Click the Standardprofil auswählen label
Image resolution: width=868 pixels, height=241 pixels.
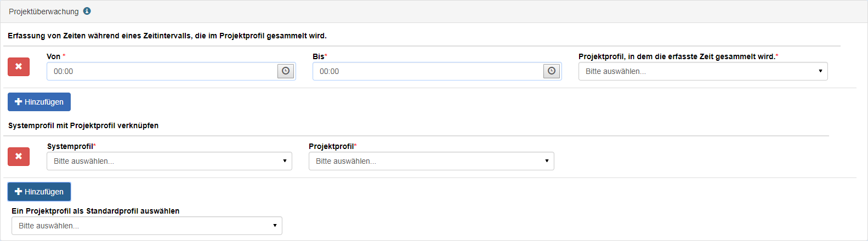click(x=95, y=211)
